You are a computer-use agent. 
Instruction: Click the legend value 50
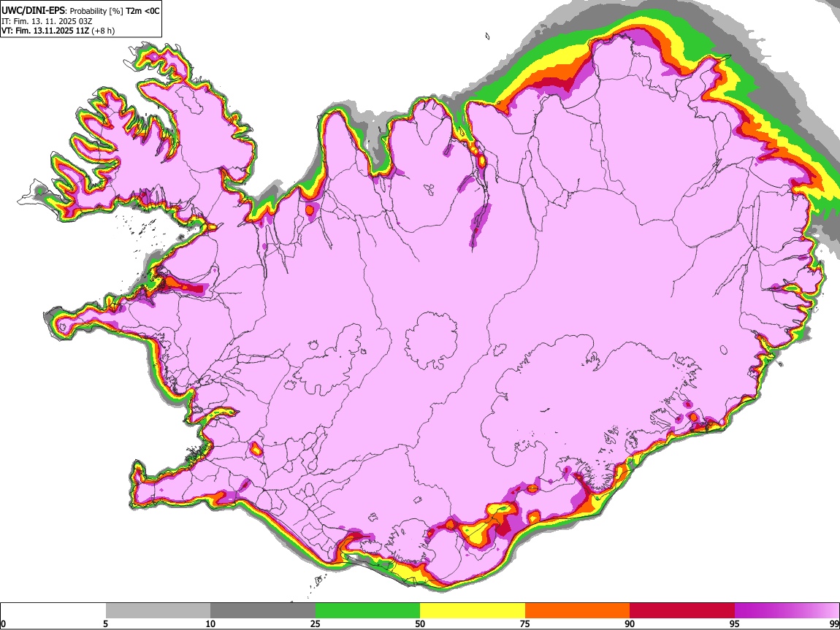pyautogui.click(x=420, y=623)
